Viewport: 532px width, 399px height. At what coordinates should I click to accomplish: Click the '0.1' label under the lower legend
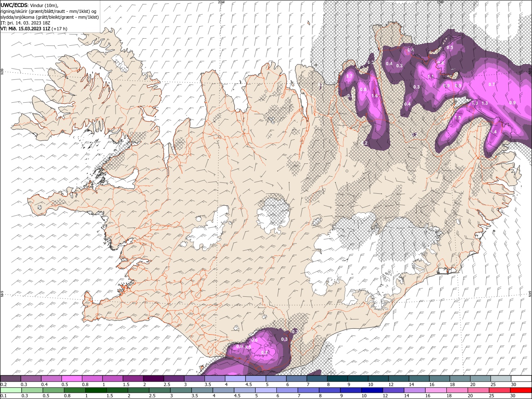pyautogui.click(x=3, y=396)
